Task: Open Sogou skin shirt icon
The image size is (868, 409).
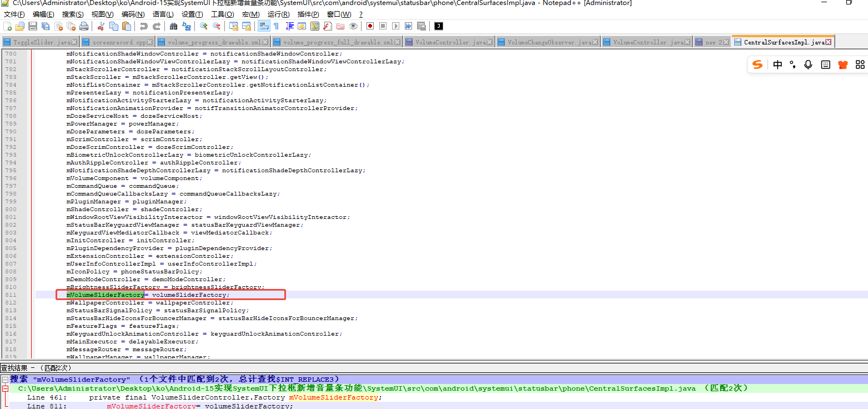Action: coord(843,64)
